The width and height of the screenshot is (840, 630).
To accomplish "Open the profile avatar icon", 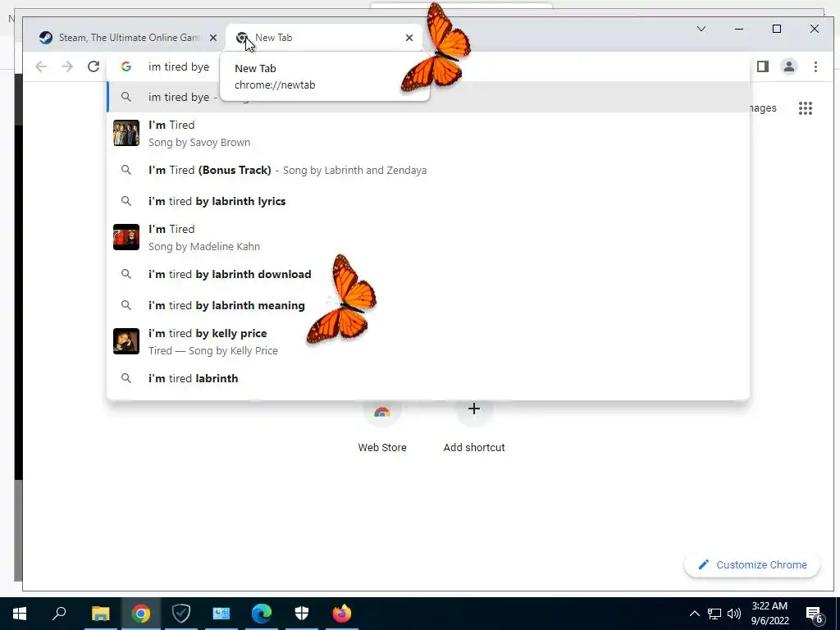I will click(788, 66).
